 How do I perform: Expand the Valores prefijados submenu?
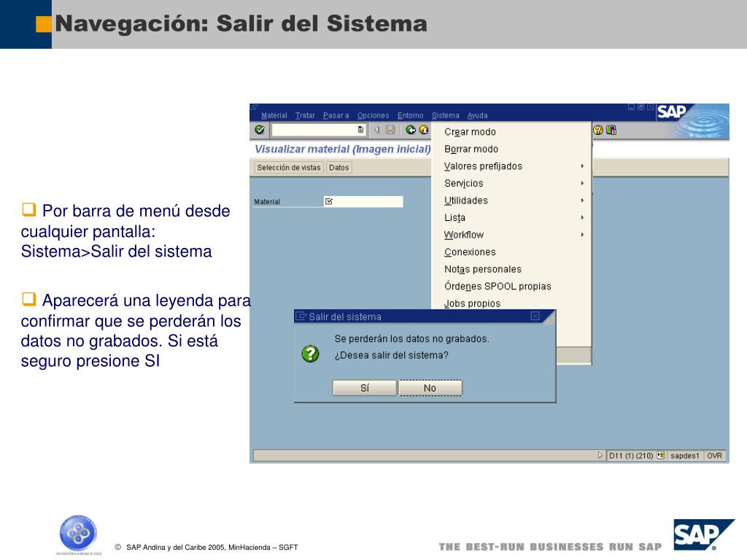[x=511, y=166]
